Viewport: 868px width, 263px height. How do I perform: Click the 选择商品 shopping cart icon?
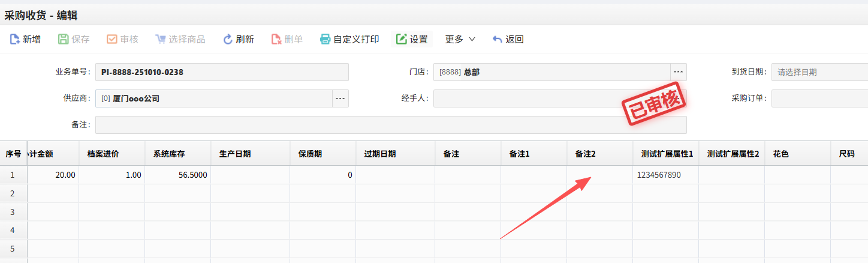click(160, 40)
